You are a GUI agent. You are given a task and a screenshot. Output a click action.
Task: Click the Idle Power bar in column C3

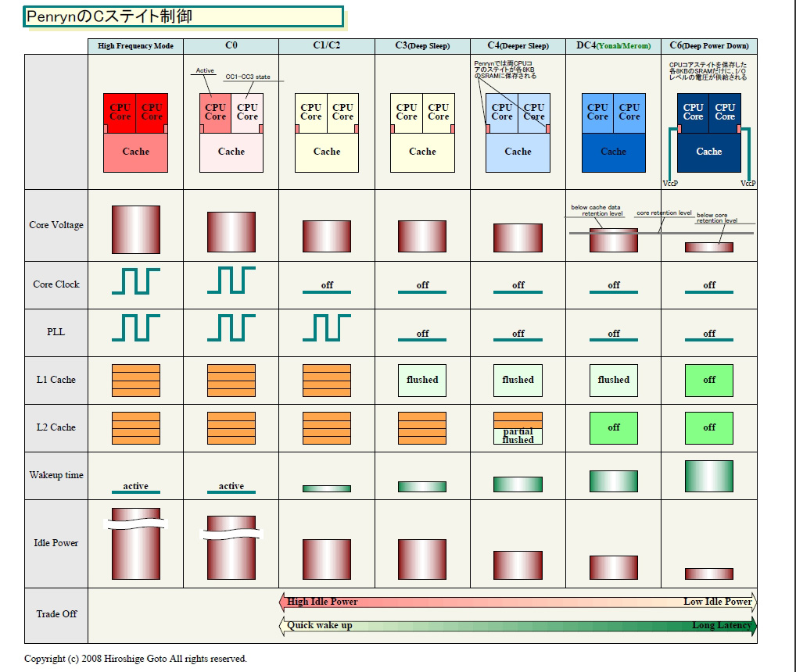point(422,559)
